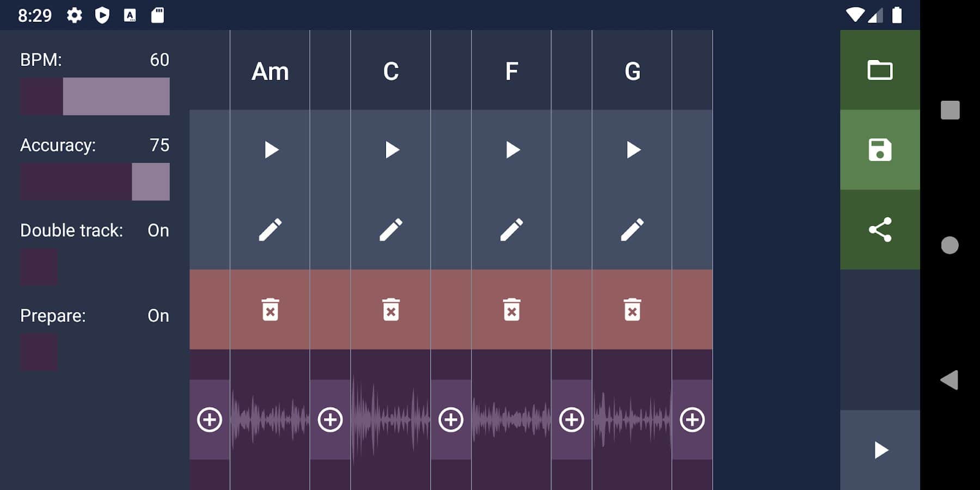
Task: Toggle the Double track switch
Action: click(39, 267)
